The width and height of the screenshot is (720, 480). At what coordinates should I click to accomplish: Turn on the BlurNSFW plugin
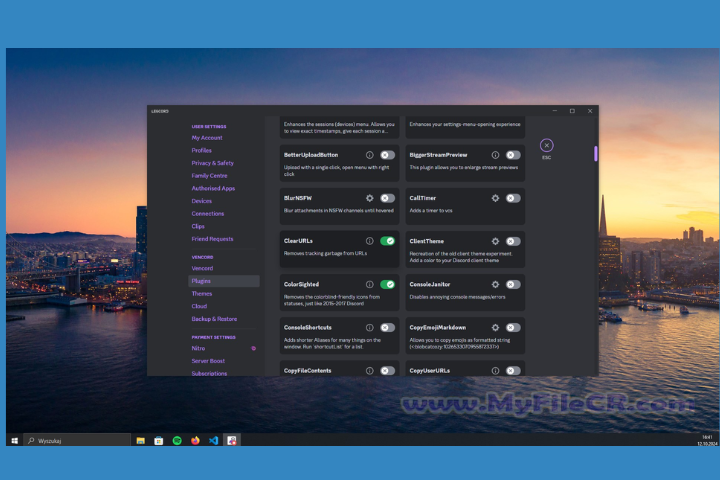(388, 198)
